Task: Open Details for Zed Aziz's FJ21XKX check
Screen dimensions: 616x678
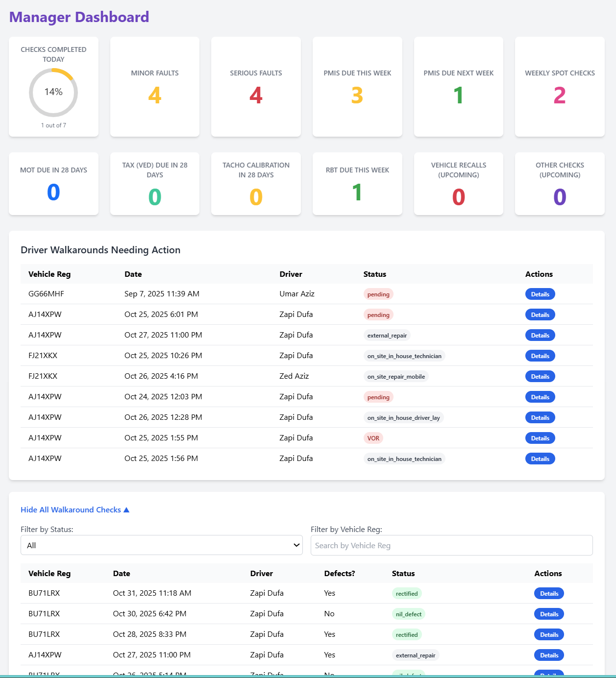Action: pos(540,376)
